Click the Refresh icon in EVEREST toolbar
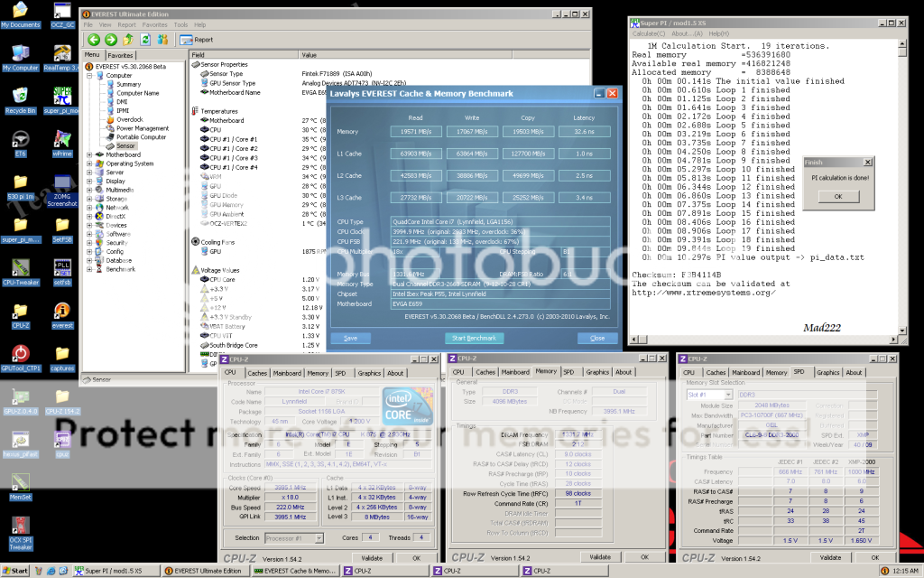Viewport: 924px width, 578px height. pos(144,40)
